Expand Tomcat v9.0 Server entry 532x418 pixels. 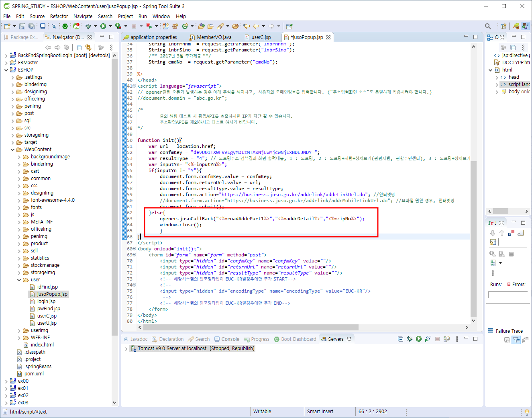pyautogui.click(x=126, y=348)
